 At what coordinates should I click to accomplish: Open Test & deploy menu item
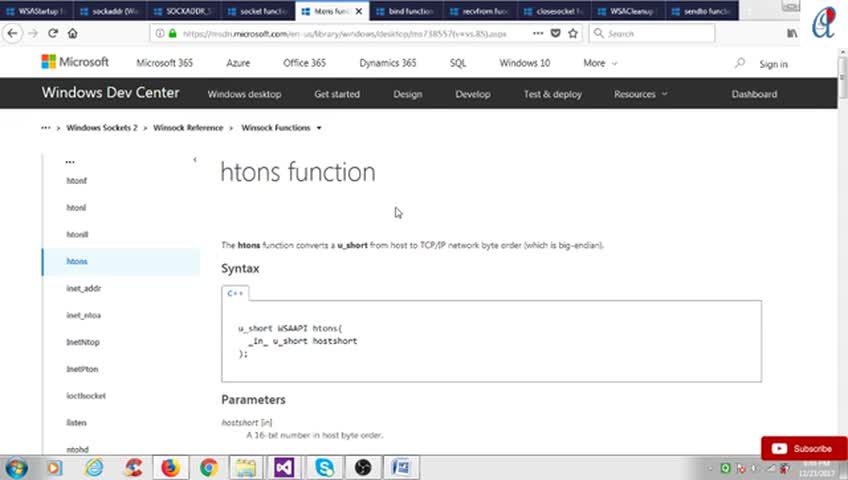(553, 94)
